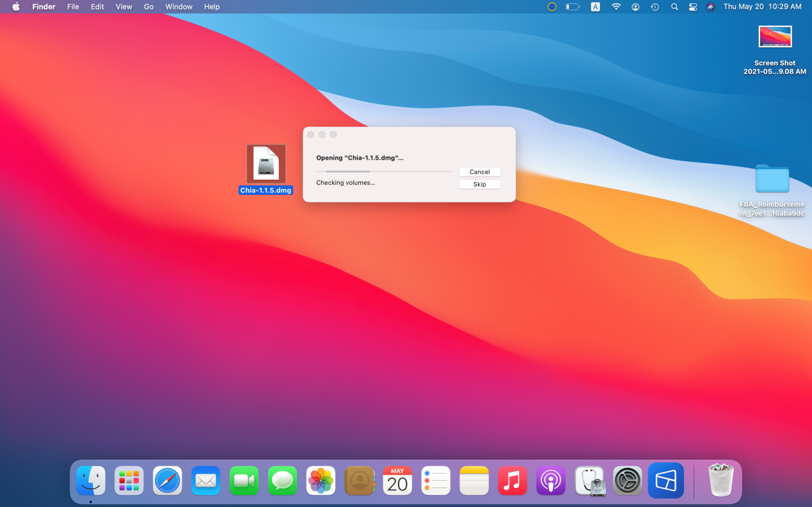This screenshot has width=812, height=507.
Task: Open the File menu
Action: pyautogui.click(x=73, y=6)
